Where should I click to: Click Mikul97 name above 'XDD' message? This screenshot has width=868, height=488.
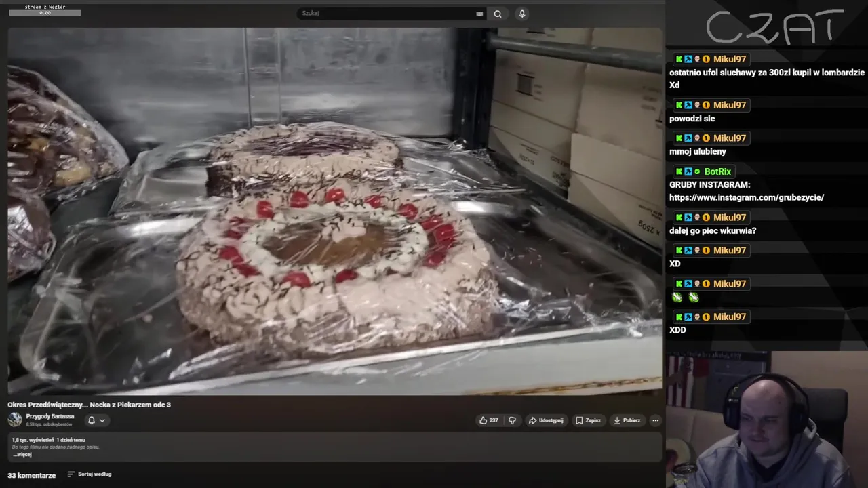(730, 317)
